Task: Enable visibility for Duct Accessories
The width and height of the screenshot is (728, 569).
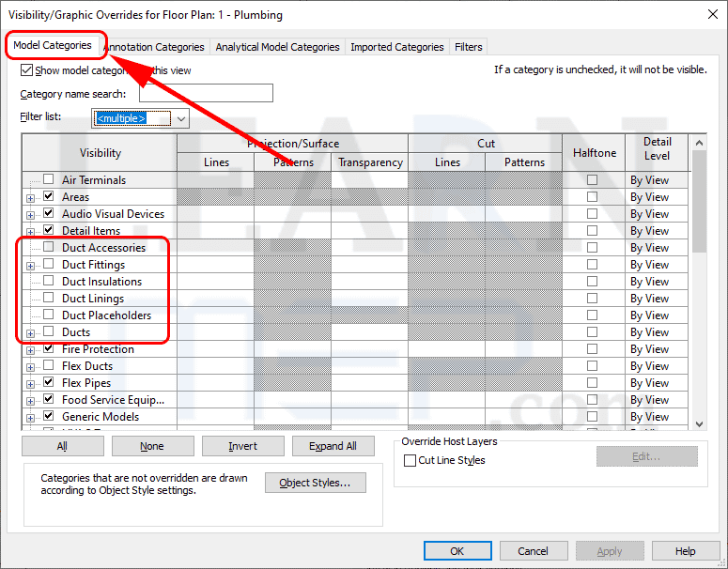Action: (49, 248)
